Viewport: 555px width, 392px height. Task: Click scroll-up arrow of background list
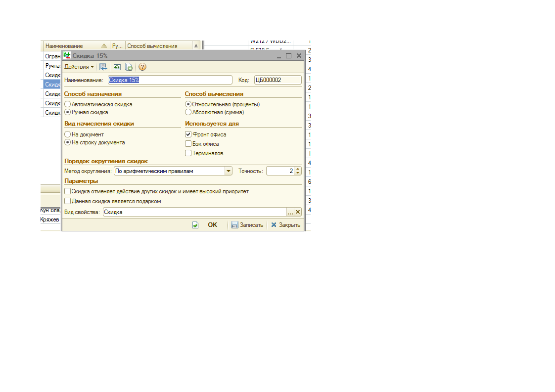click(196, 45)
